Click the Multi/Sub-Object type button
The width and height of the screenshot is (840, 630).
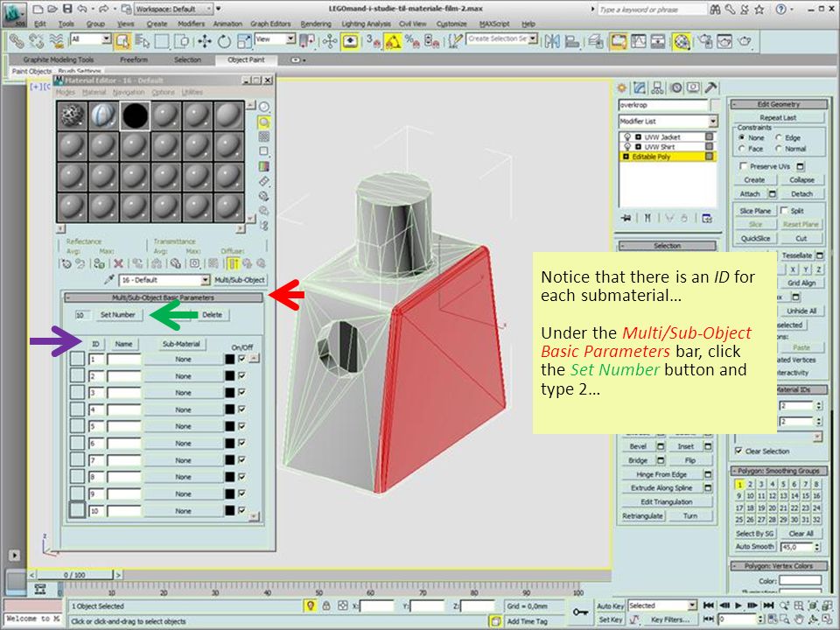point(240,280)
